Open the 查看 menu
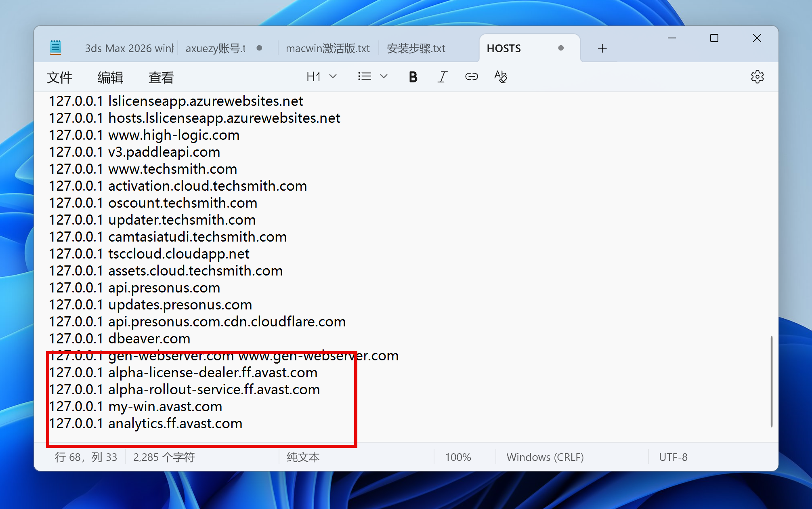The width and height of the screenshot is (812, 509). pos(161,77)
